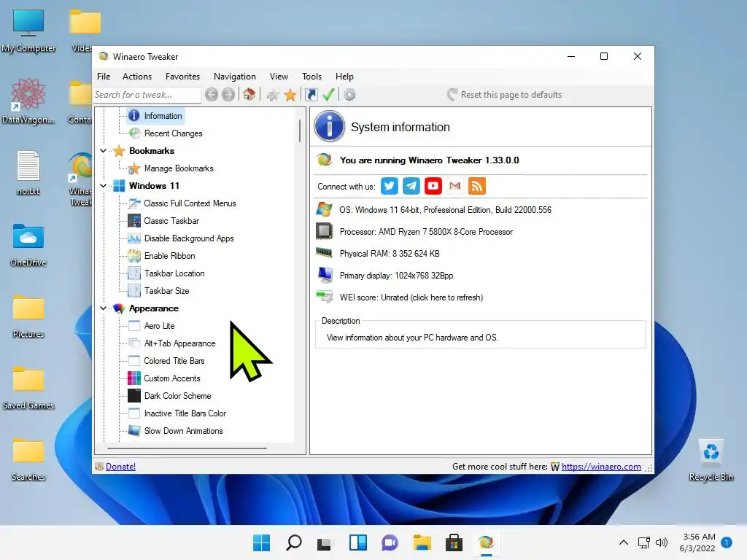Image resolution: width=747 pixels, height=560 pixels.
Task: Open the Gmail contact icon
Action: tap(455, 186)
